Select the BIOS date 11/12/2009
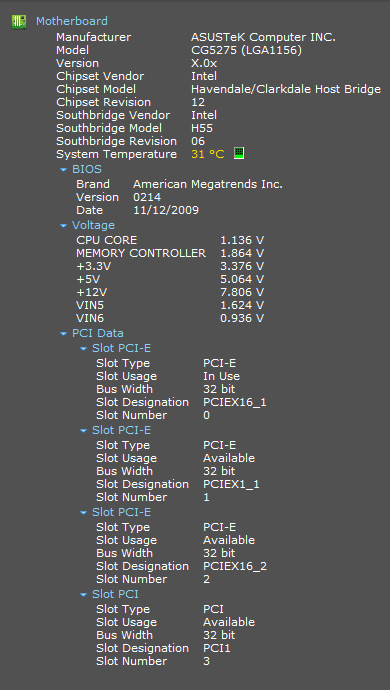The height and width of the screenshot is (690, 390). [x=166, y=210]
